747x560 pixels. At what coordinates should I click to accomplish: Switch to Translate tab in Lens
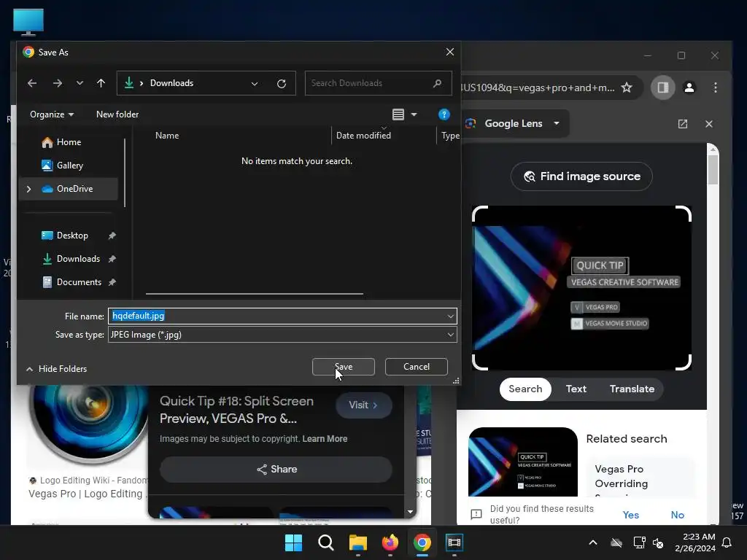[632, 389]
